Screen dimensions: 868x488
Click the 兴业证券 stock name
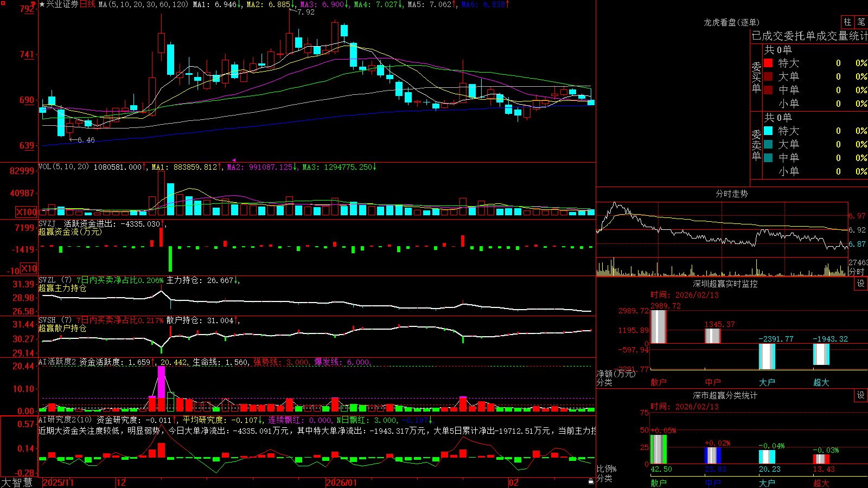click(62, 4)
